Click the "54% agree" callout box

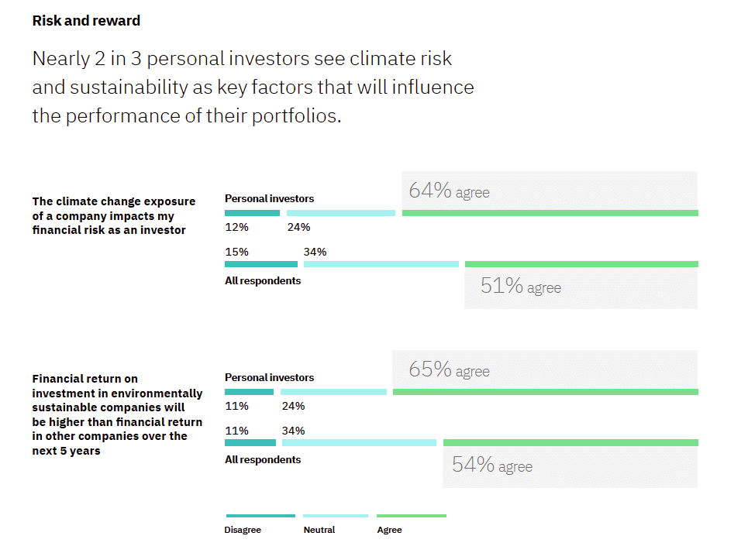tap(570, 466)
